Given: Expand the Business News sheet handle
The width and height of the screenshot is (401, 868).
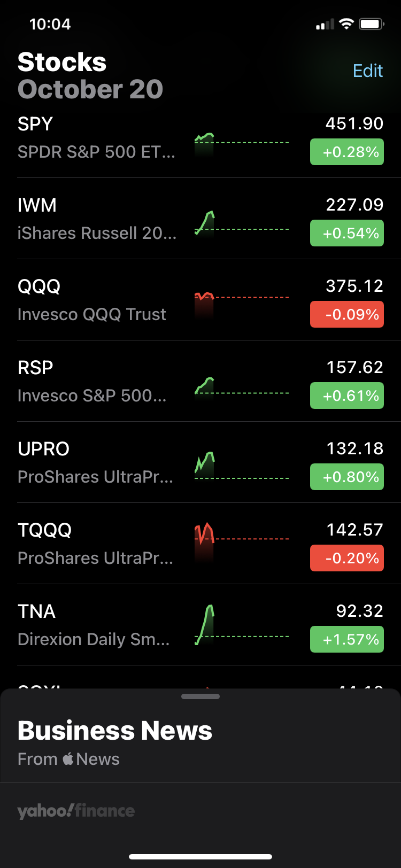Looking at the screenshot, I should pyautogui.click(x=200, y=696).
